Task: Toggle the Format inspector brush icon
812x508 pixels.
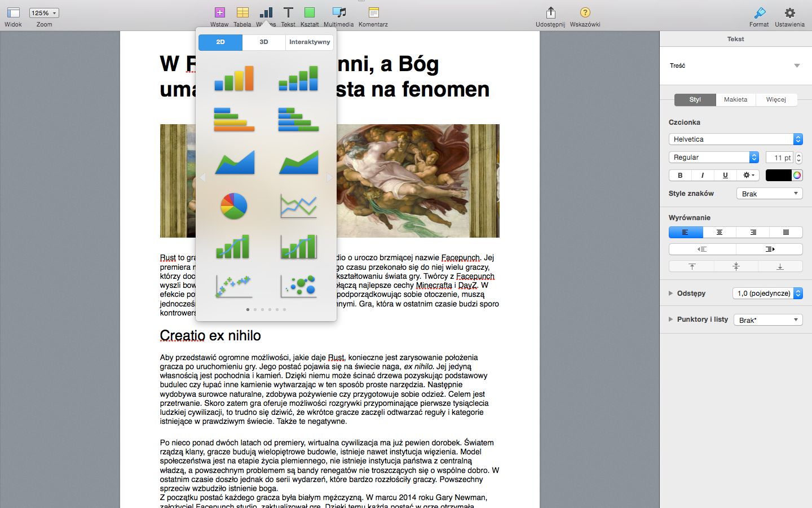Action: click(x=760, y=12)
